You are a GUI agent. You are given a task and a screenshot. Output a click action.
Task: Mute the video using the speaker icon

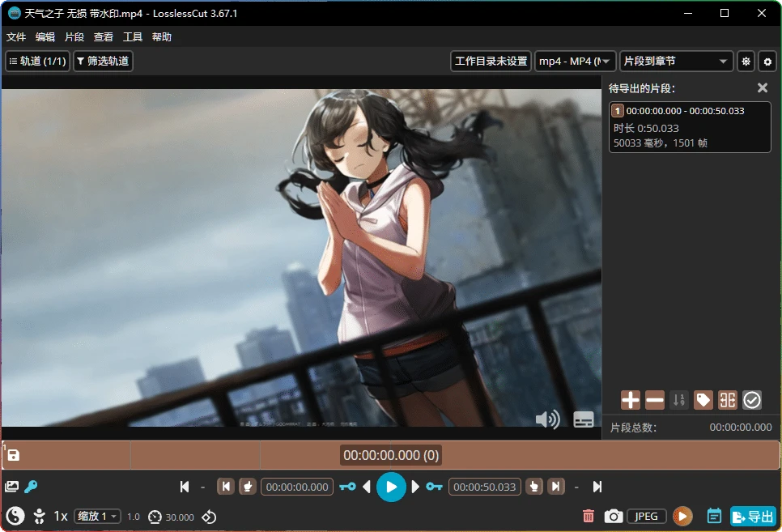(x=548, y=419)
